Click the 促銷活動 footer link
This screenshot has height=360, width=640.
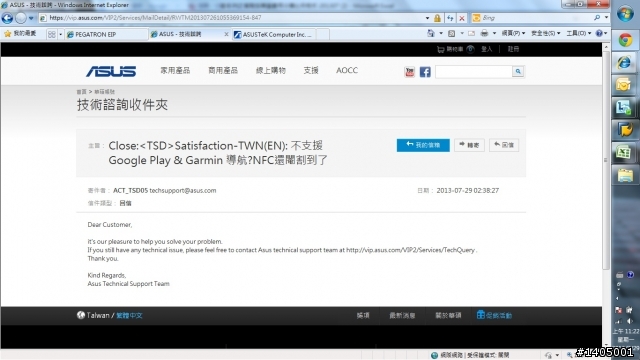click(x=494, y=315)
